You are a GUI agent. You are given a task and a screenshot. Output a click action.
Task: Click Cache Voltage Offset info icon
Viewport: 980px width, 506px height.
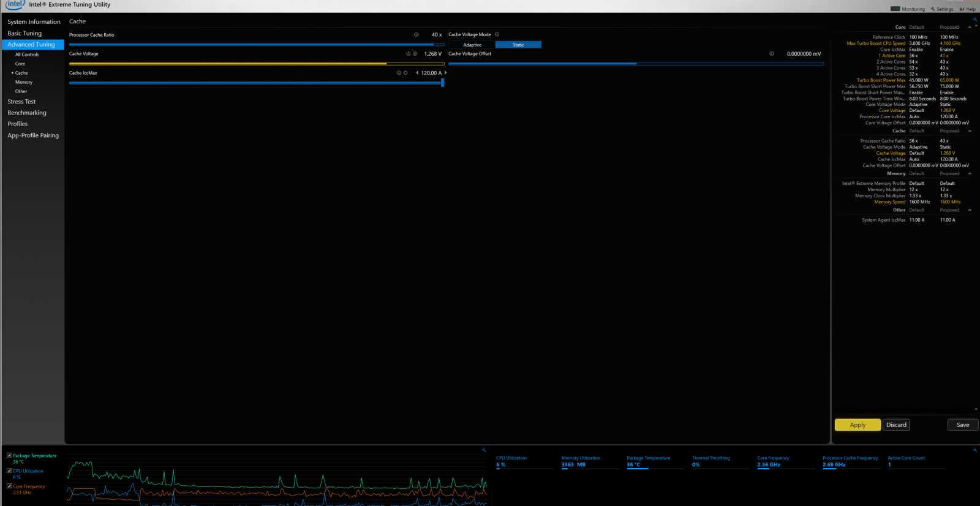click(772, 54)
